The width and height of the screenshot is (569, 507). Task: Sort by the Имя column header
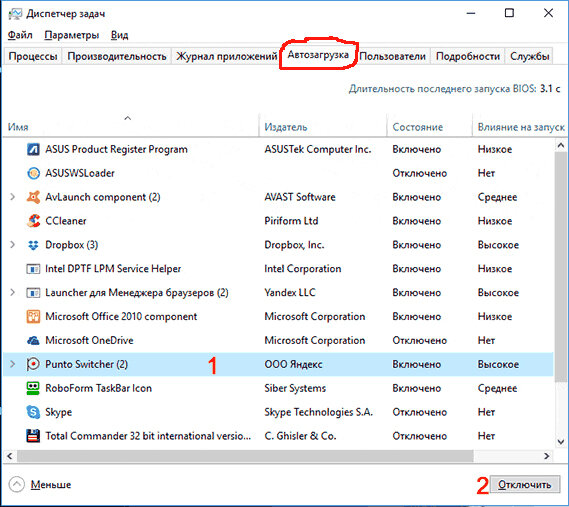point(131,127)
